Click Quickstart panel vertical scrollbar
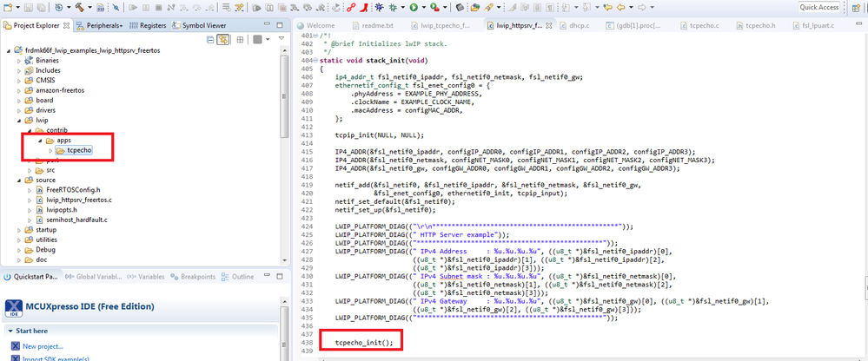This screenshot has height=361, width=868. point(284,331)
